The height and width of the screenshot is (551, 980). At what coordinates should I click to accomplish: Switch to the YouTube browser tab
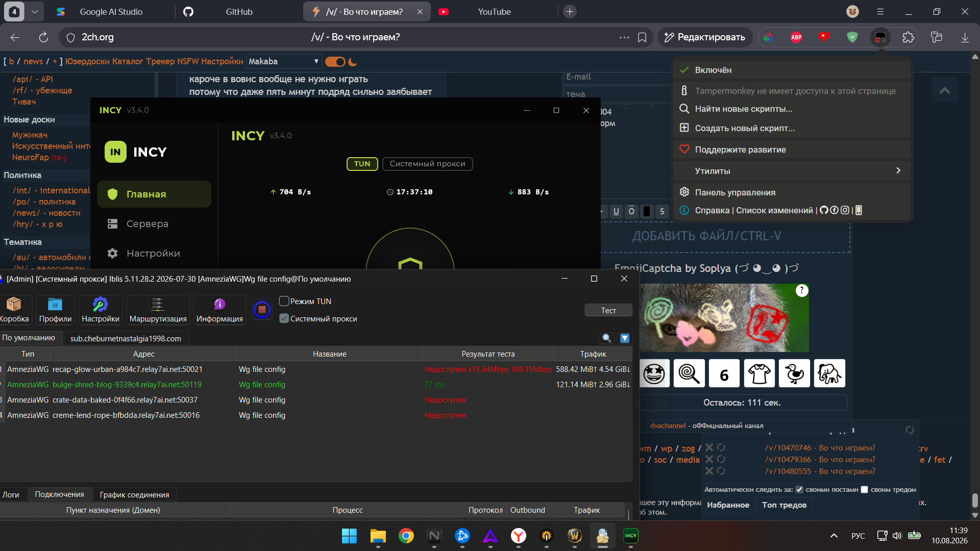pos(494,12)
